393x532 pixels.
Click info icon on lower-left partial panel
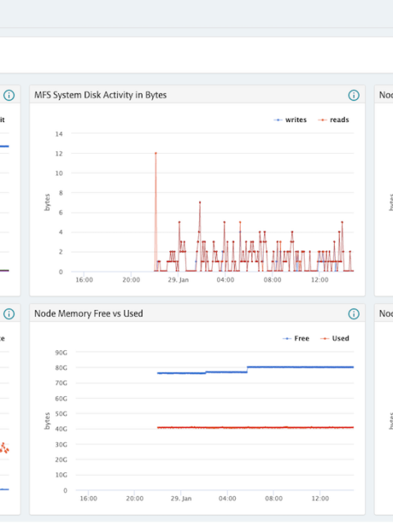[x=9, y=313]
